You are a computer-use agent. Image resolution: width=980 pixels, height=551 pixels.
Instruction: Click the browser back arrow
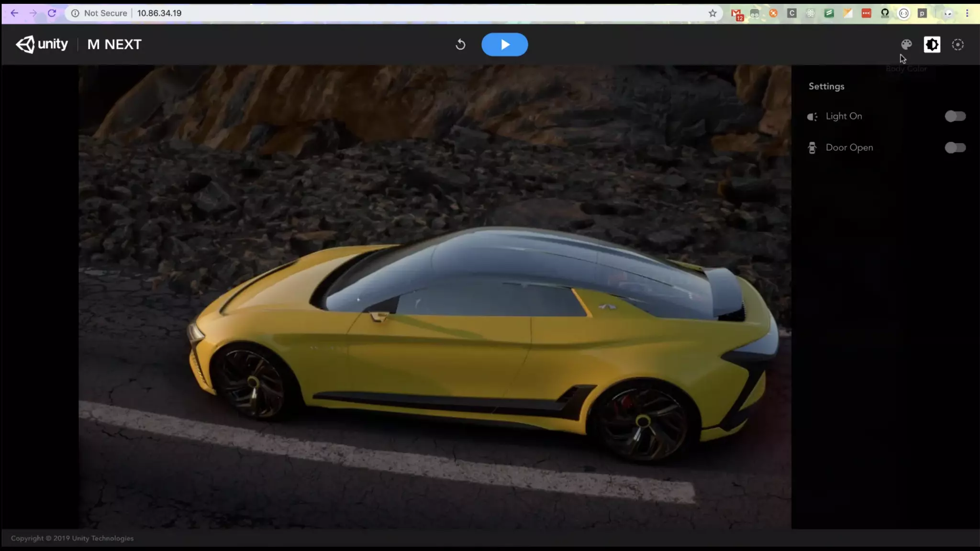tap(14, 13)
